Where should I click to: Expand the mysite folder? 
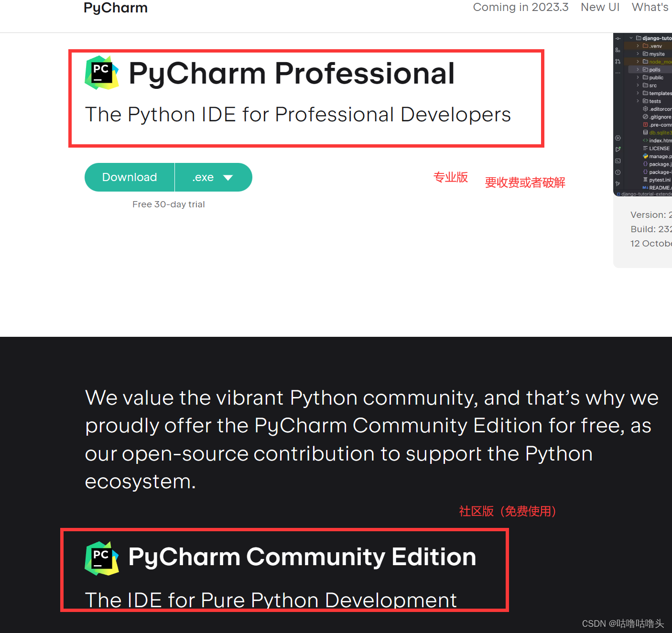pyautogui.click(x=638, y=54)
